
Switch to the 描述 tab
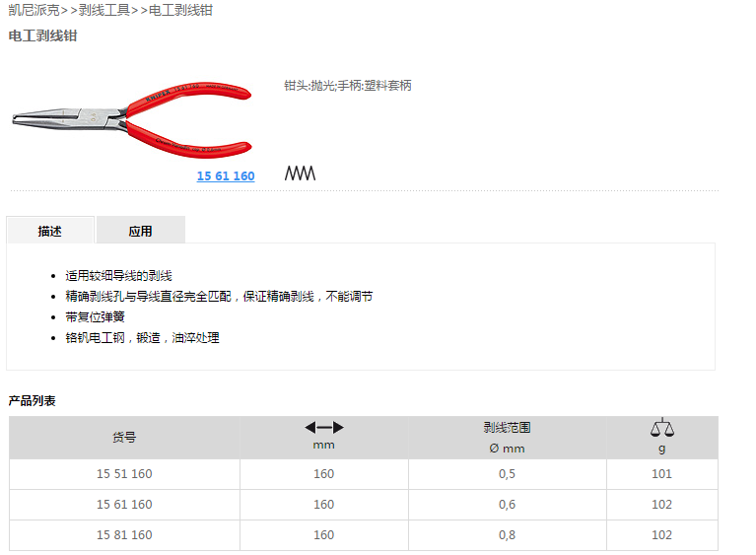point(50,231)
